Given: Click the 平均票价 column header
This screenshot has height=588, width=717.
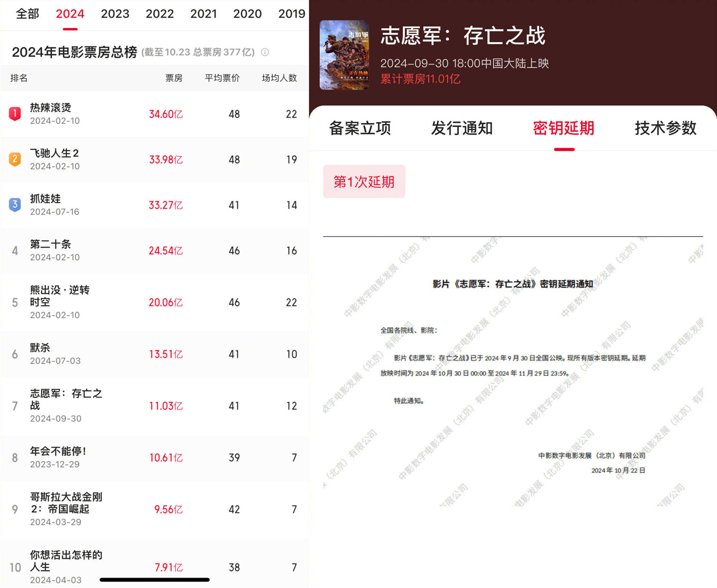Looking at the screenshot, I should tap(222, 78).
